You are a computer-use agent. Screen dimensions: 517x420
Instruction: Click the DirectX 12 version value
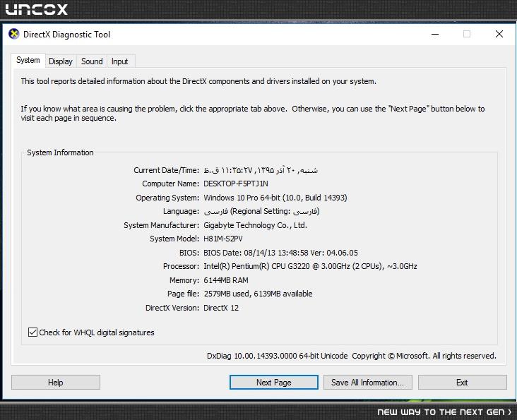[221, 308]
